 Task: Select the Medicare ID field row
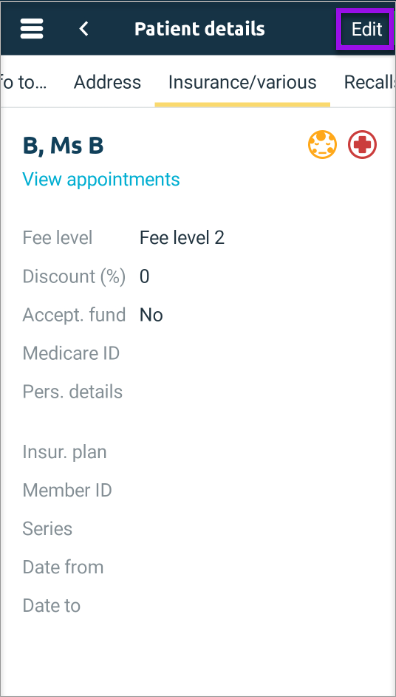[x=198, y=353]
